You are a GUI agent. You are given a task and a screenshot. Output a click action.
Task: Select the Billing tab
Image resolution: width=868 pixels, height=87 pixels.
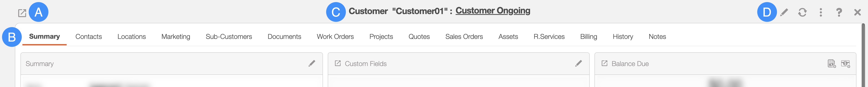(x=588, y=37)
